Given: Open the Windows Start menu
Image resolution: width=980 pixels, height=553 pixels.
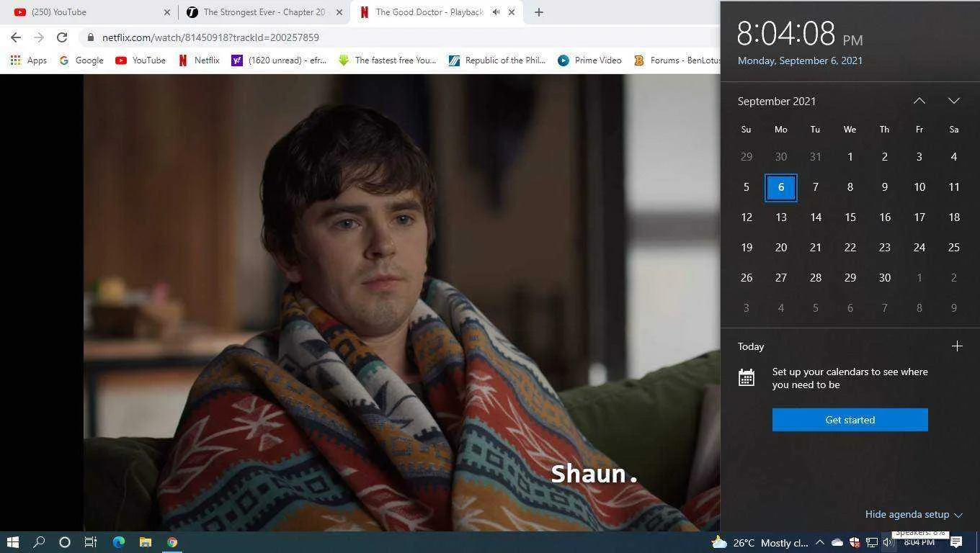Looking at the screenshot, I should click(x=13, y=542).
